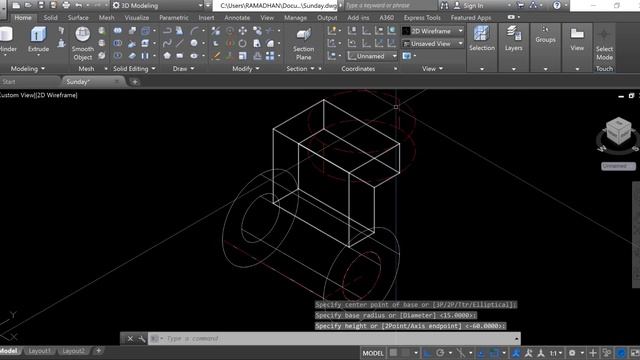The image size is (640, 360).
Task: Click the Help question mark icon
Action: (557, 5)
